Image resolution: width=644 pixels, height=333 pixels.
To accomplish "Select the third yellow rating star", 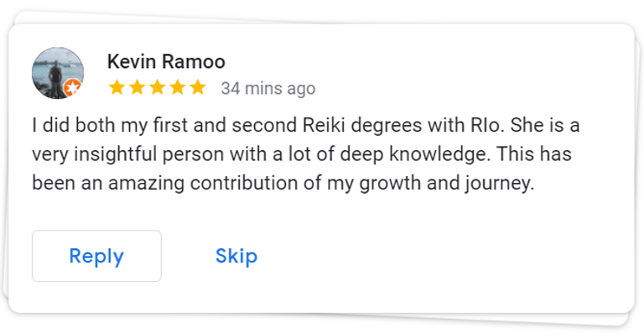I will [x=158, y=87].
